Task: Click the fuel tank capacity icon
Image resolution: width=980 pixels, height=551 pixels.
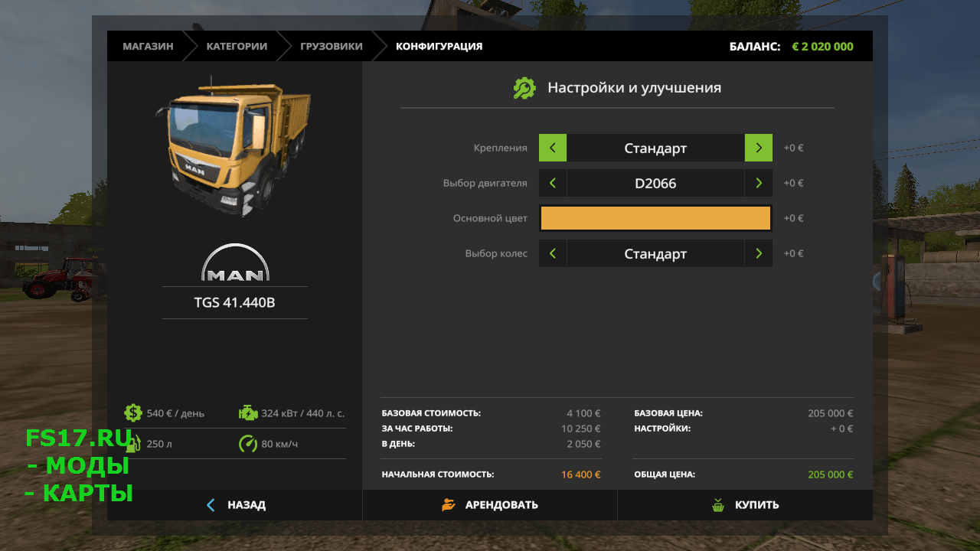Action: click(x=133, y=444)
